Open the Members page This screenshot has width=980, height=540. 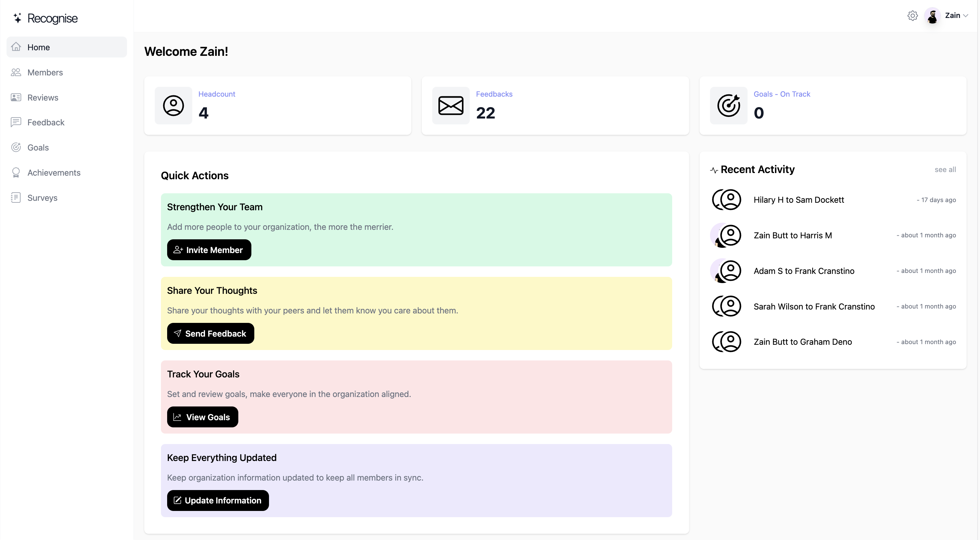pos(67,72)
